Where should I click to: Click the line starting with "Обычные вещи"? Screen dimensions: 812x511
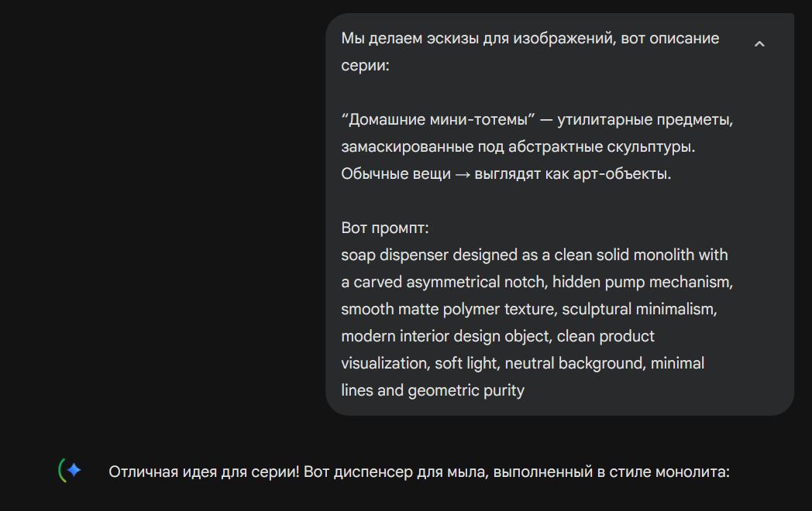[x=505, y=173]
